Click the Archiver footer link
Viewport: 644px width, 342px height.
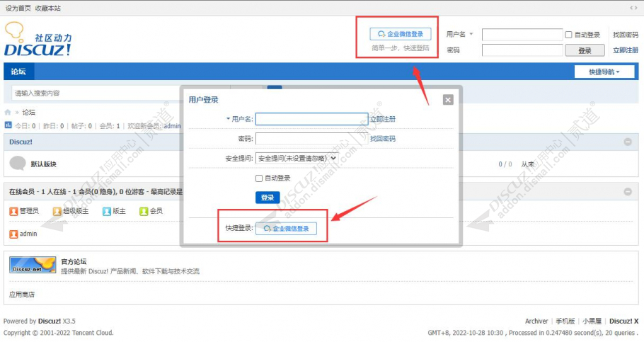pos(536,321)
